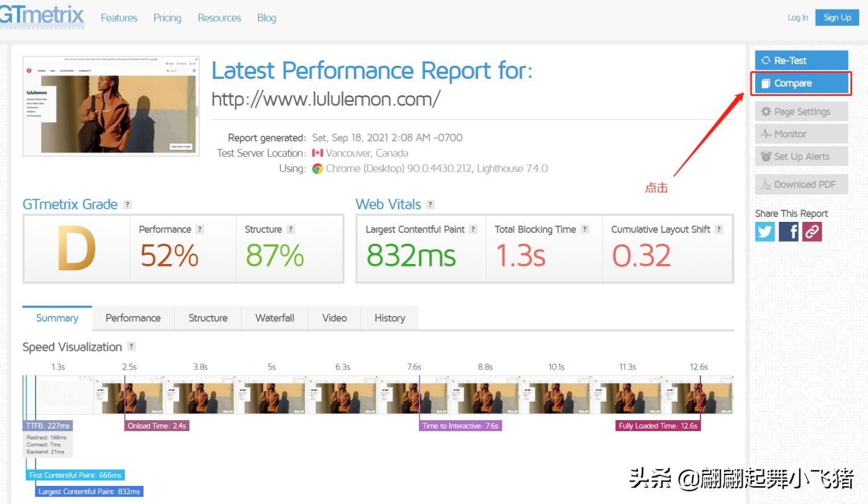The width and height of the screenshot is (868, 504).
Task: Open help for GTmetrix Grade
Action: coord(127,204)
